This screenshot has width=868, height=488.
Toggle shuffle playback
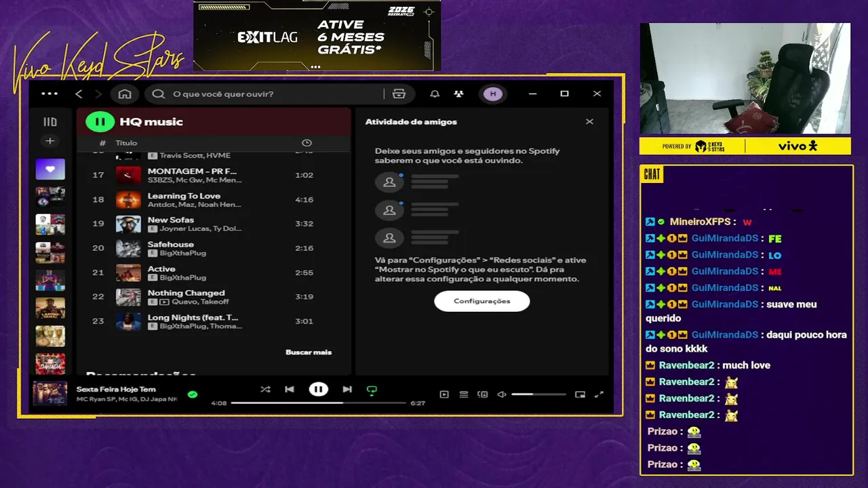[265, 389]
